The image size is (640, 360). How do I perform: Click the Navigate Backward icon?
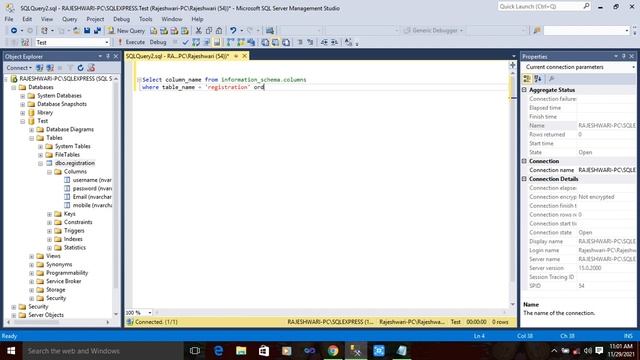14,31
